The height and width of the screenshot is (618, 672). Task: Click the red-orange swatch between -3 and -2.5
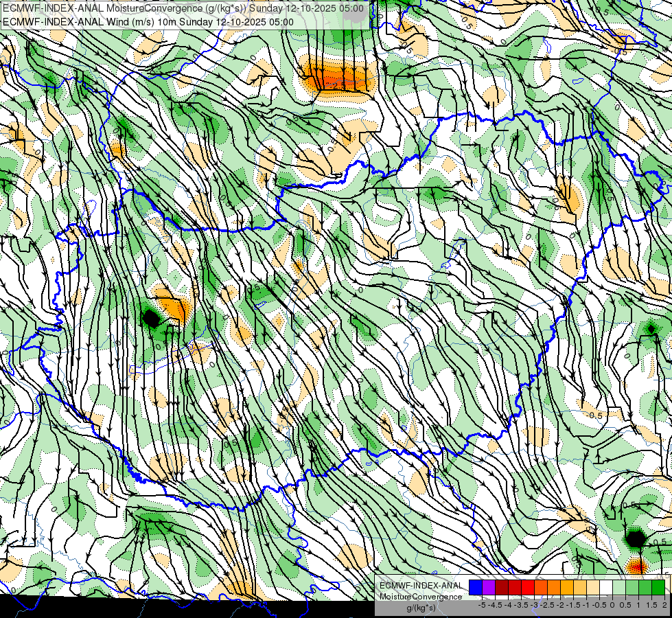point(541,588)
